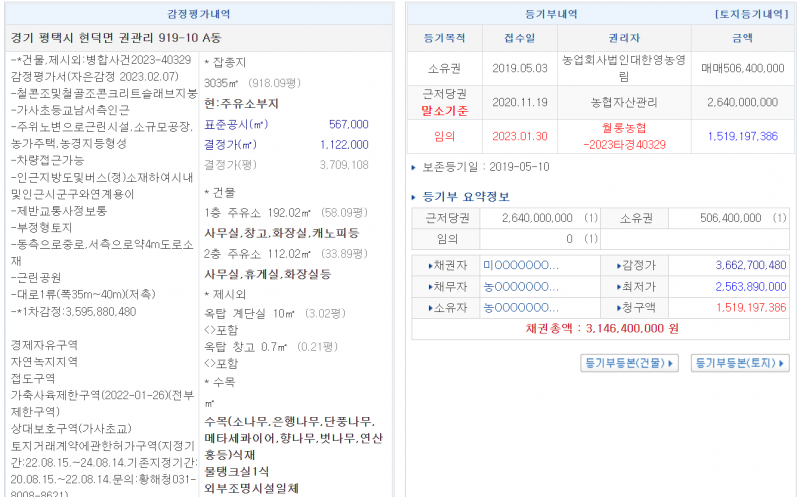Click arrow icon beside 등기부 요약정보
800x497 pixels.
[416, 197]
